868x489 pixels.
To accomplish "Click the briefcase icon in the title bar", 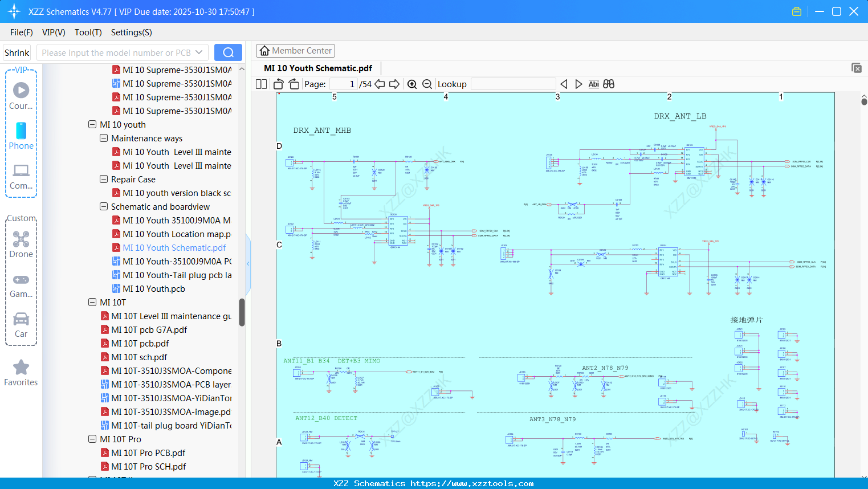I will coord(796,11).
